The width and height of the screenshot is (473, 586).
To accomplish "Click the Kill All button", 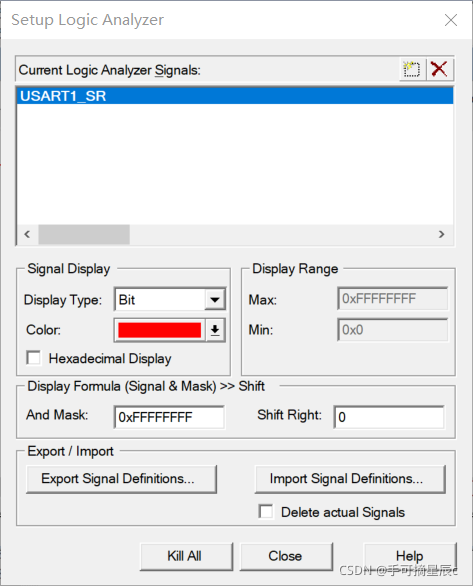I will click(186, 556).
